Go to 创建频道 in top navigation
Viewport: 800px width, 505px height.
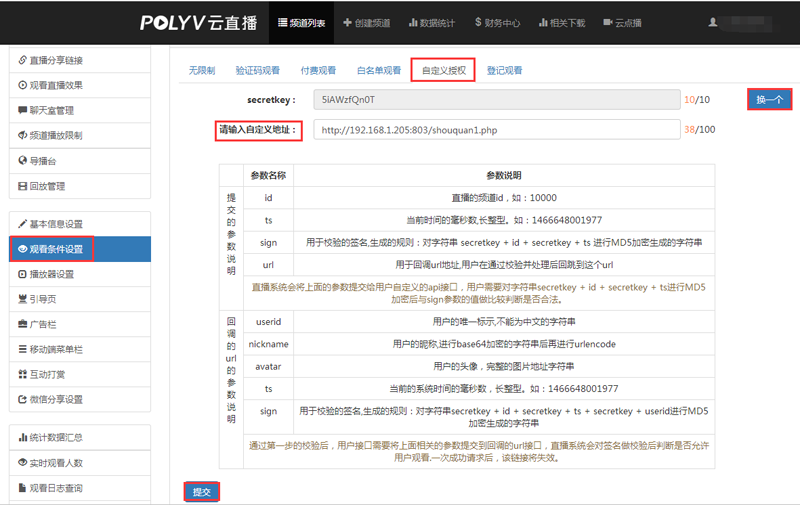[x=366, y=22]
